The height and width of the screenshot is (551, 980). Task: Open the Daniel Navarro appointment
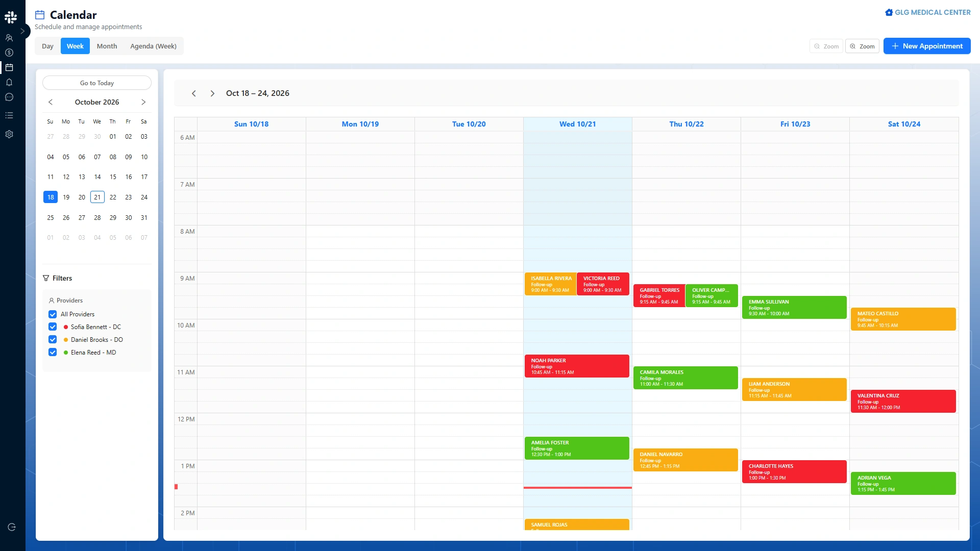pos(685,460)
